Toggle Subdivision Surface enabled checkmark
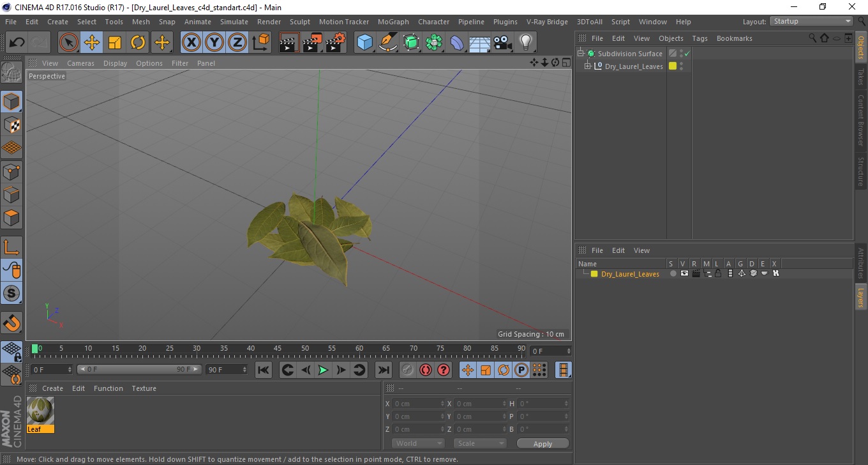This screenshot has width=868, height=465. (687, 54)
